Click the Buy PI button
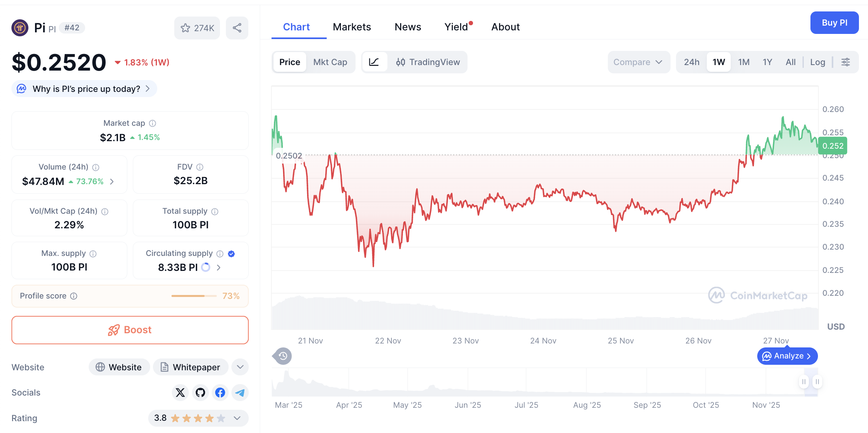868x433 pixels. click(834, 22)
